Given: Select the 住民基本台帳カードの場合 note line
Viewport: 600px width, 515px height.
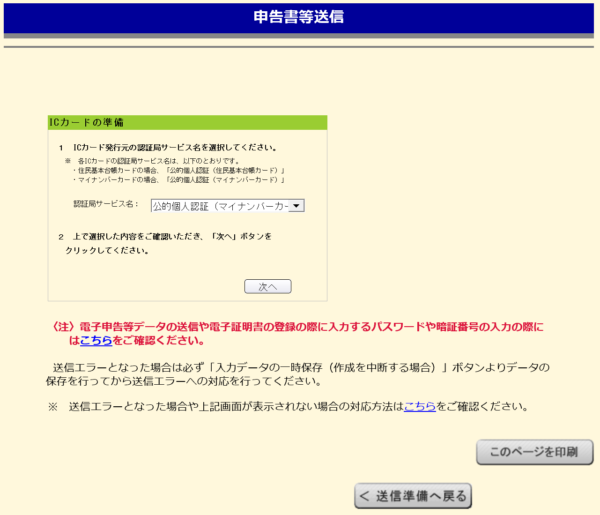Looking at the screenshot, I should coord(179,170).
